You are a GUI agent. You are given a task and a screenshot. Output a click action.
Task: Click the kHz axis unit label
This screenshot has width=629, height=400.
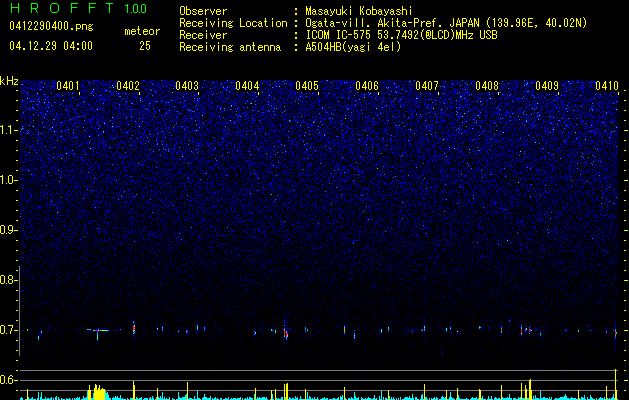[x=9, y=81]
